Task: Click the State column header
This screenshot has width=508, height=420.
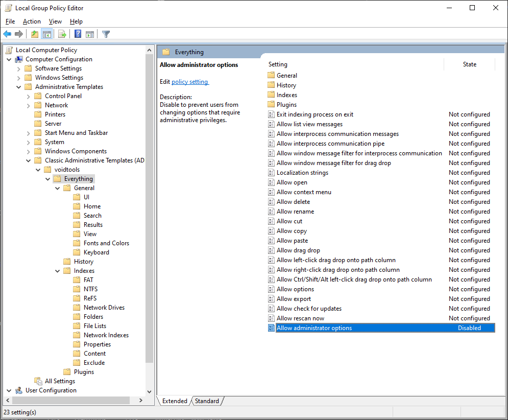Action: pyautogui.click(x=469, y=64)
